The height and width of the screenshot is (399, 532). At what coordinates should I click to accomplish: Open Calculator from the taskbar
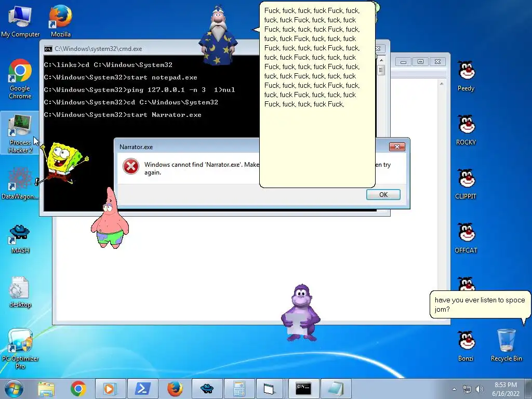(x=239, y=389)
